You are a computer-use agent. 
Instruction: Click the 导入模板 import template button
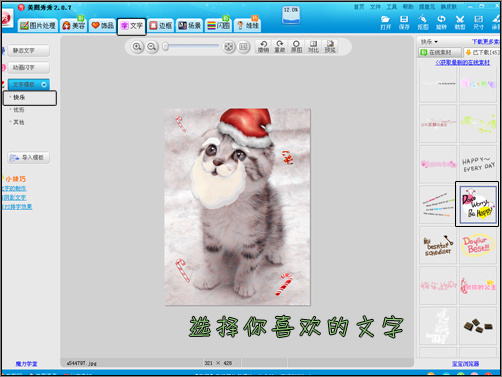click(x=29, y=158)
